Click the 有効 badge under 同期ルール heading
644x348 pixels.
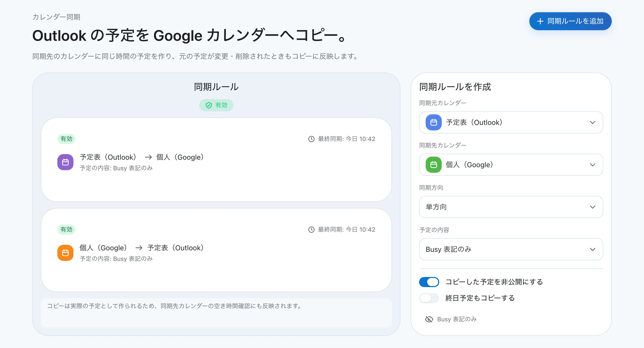[216, 105]
